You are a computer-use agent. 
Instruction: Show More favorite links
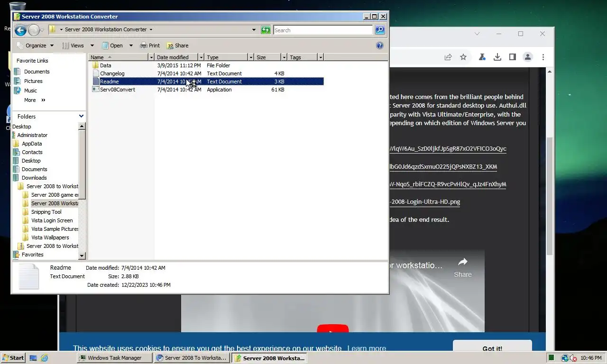click(x=35, y=100)
